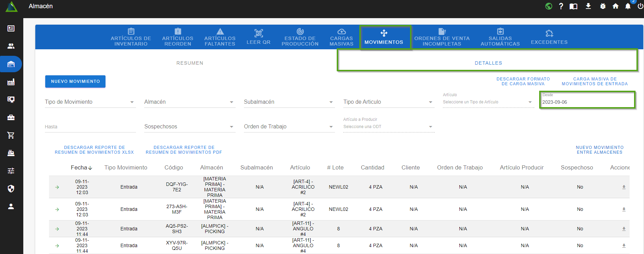Download the first row movement entry
This screenshot has height=254, width=644.
[x=623, y=187]
